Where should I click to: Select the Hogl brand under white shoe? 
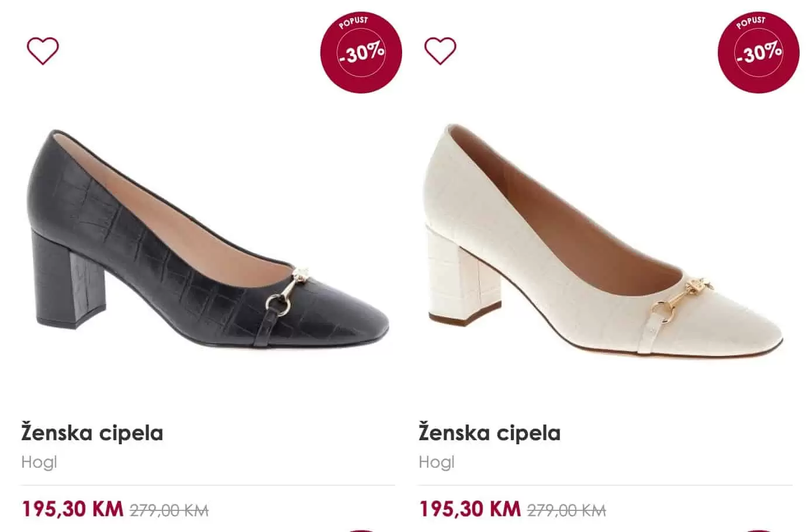pos(437,462)
